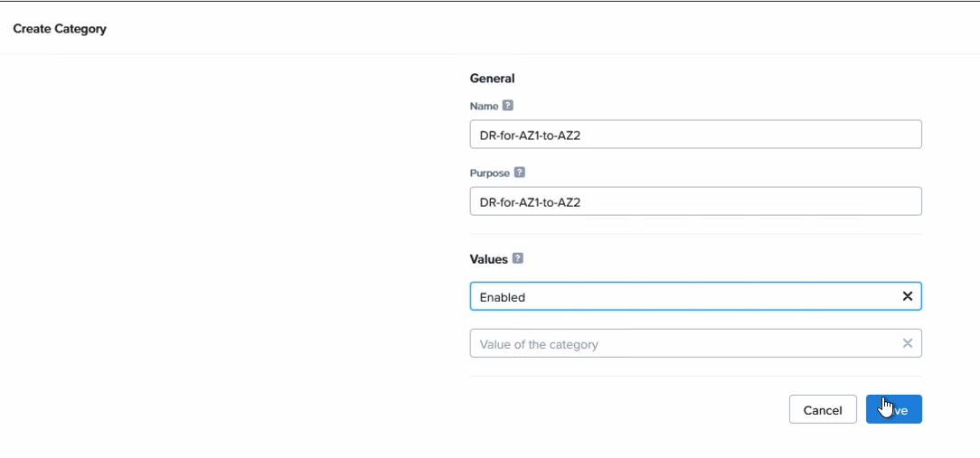This screenshot has width=980, height=458.
Task: Click the General section heading
Action: [492, 78]
